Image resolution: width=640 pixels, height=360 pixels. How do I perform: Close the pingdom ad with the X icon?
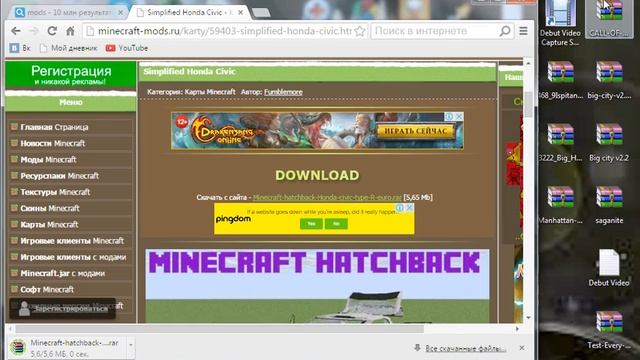(x=409, y=208)
